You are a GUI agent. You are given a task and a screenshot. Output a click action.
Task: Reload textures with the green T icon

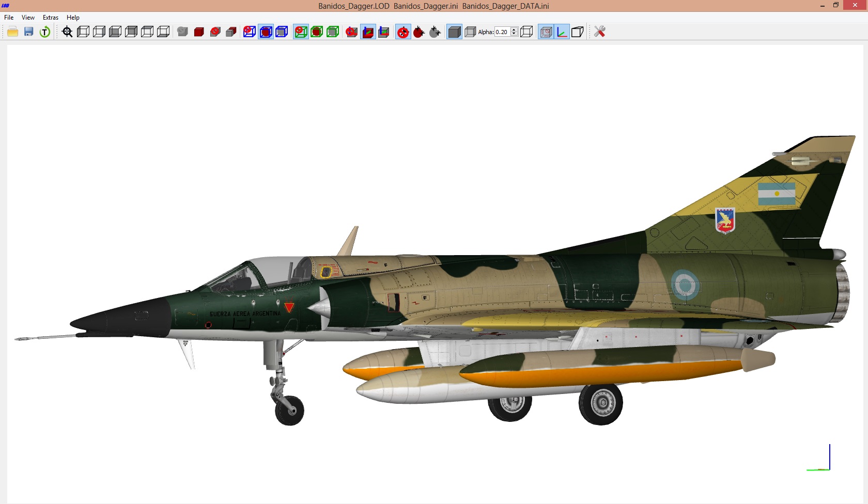[45, 31]
